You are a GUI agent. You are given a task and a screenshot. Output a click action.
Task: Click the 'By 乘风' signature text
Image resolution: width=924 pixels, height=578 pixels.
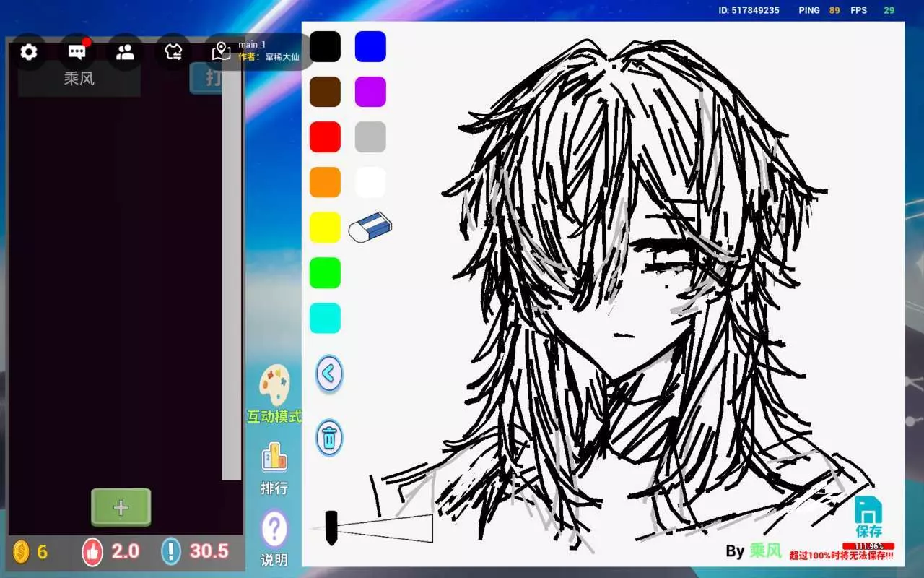click(x=754, y=551)
